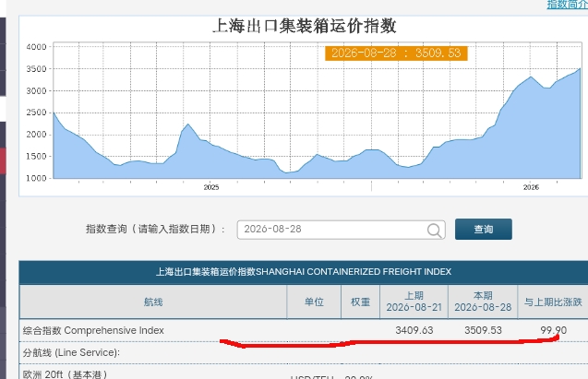Click the orange 2026-08-28 : 3509.53 chart label

pyautogui.click(x=396, y=53)
